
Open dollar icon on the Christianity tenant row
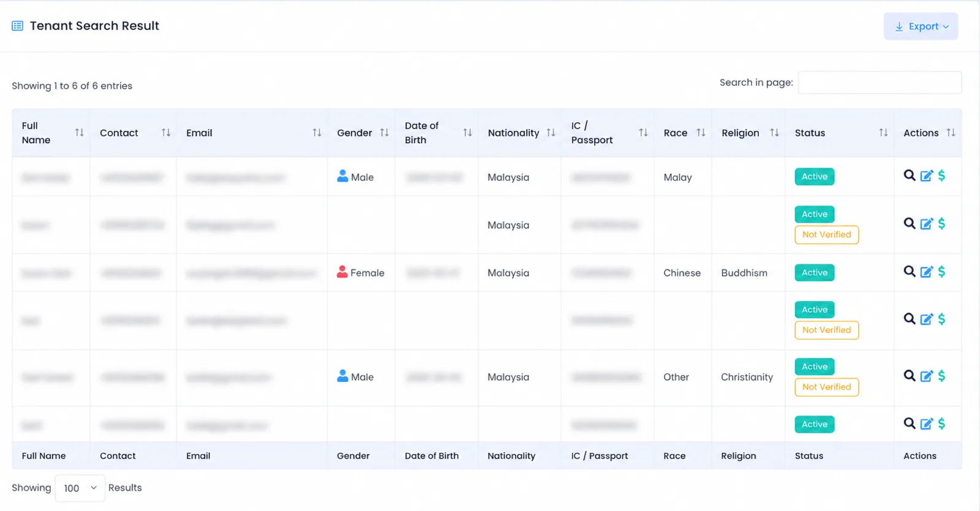tap(941, 376)
